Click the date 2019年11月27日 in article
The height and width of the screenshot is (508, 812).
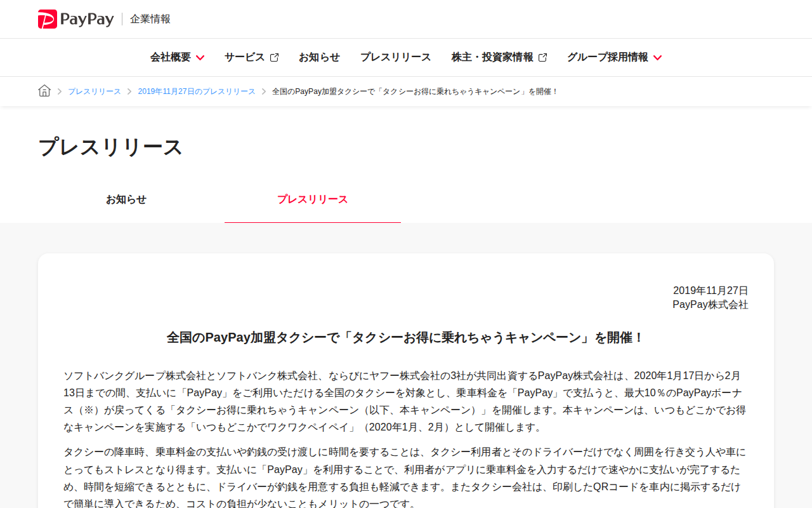pyautogui.click(x=710, y=290)
